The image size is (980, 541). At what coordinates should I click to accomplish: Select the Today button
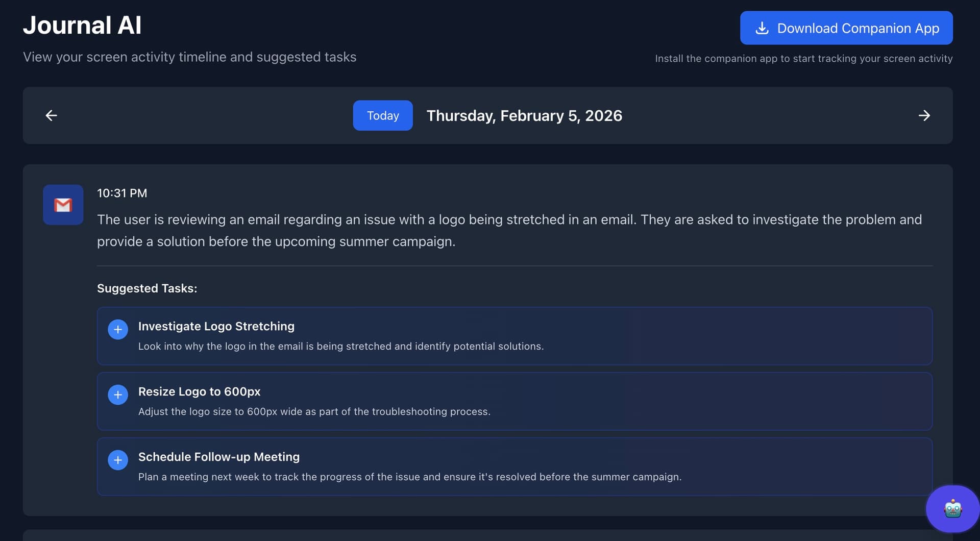tap(382, 115)
